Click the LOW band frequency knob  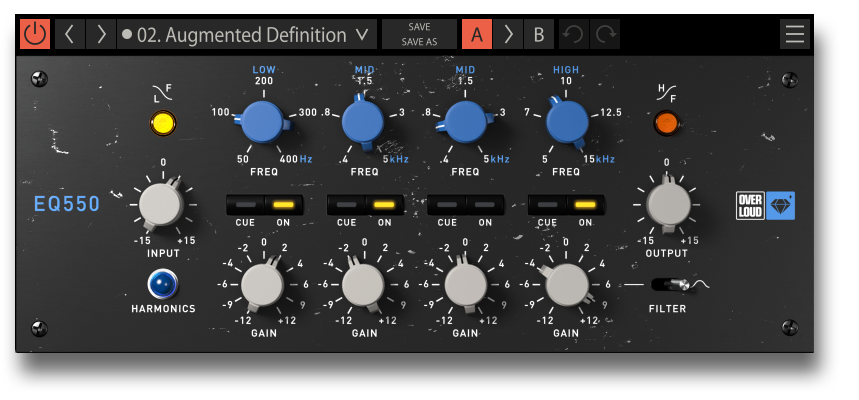click(x=263, y=122)
